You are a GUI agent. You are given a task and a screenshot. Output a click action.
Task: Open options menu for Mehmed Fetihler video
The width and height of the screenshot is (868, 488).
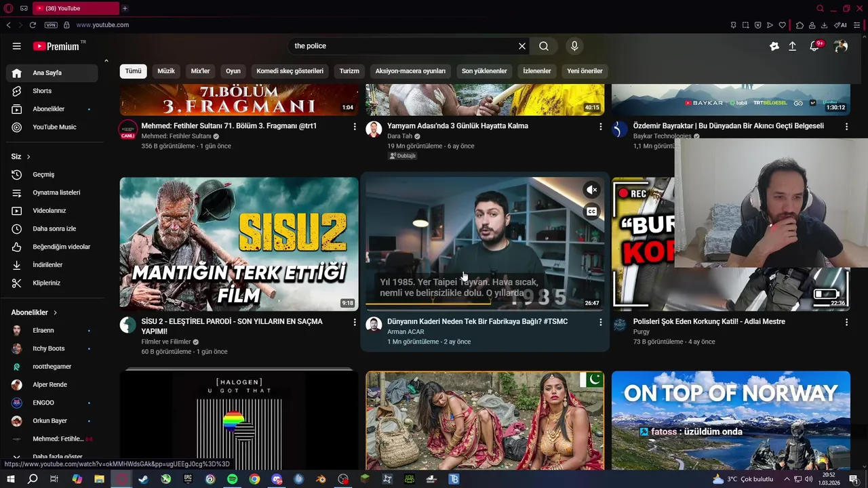click(354, 127)
